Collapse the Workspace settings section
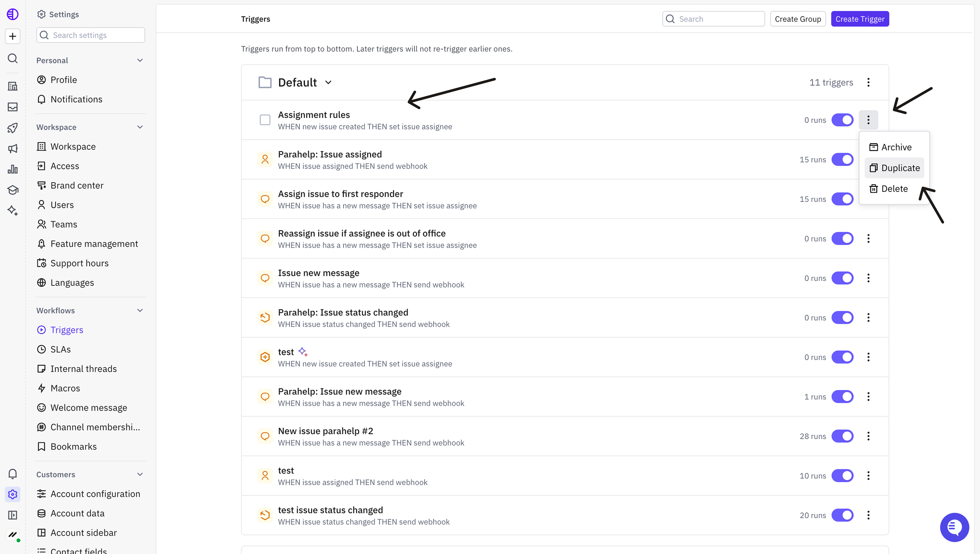980x554 pixels. (x=140, y=127)
